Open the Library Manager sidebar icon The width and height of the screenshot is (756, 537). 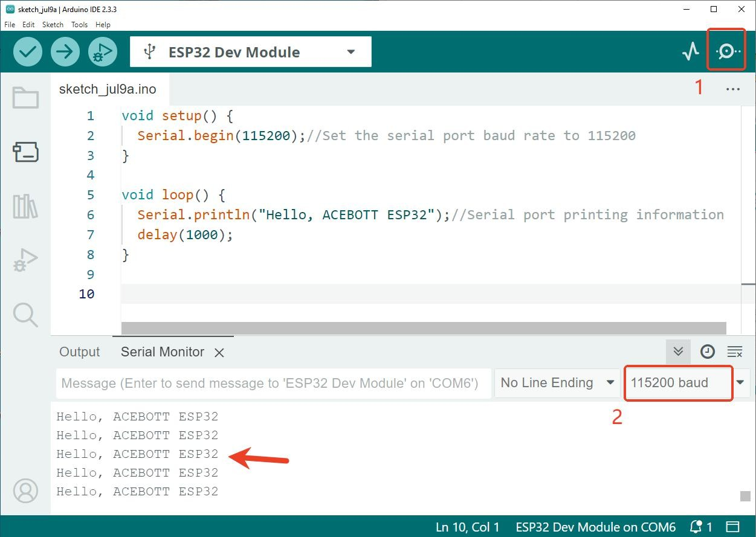[25, 207]
